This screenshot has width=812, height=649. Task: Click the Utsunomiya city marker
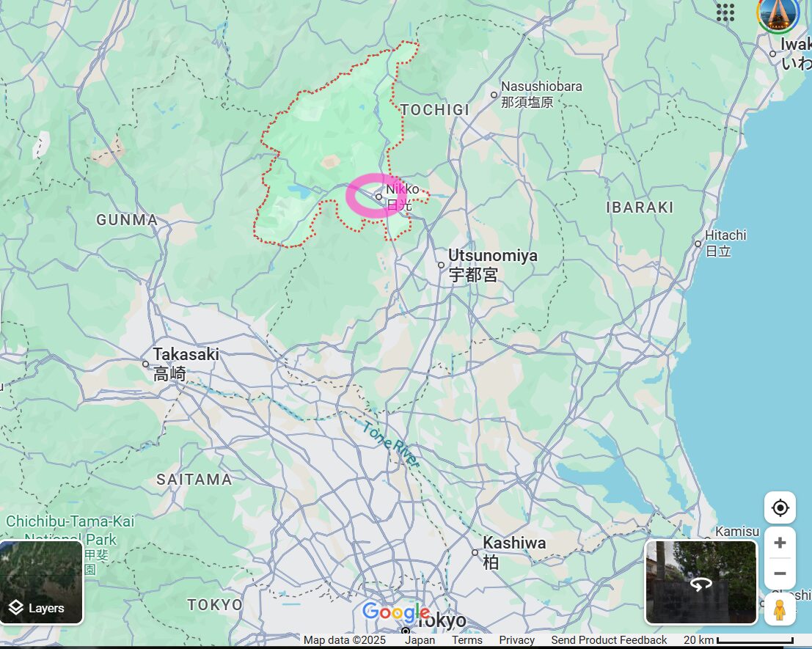(x=441, y=265)
